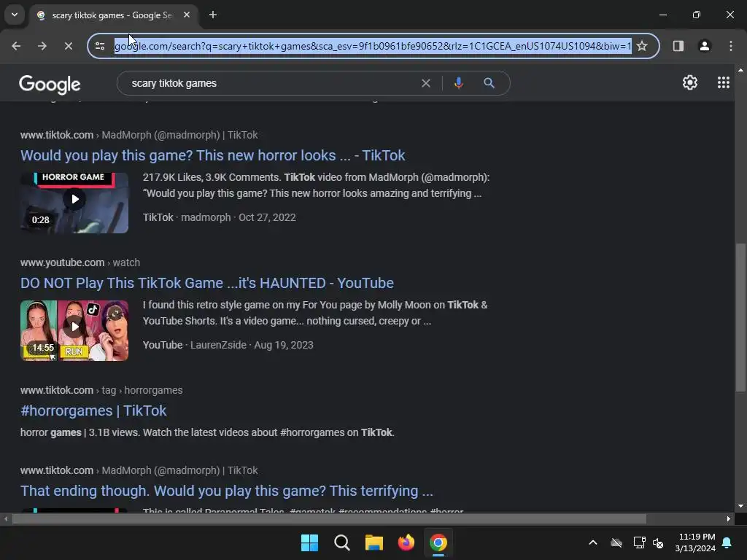Open 'Would you play this game?' TikTok result
The image size is (747, 560).
pyautogui.click(x=212, y=155)
